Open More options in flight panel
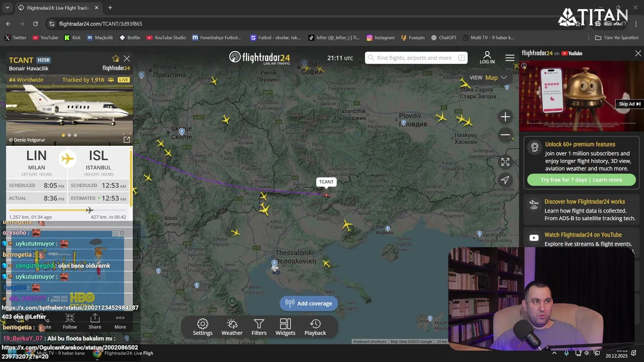 coord(120,321)
